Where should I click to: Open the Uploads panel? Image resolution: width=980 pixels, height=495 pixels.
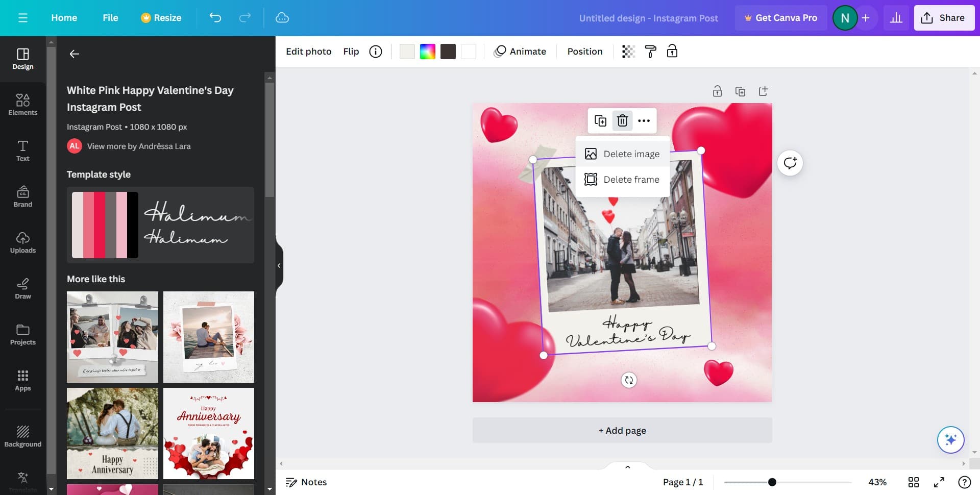[x=22, y=242]
